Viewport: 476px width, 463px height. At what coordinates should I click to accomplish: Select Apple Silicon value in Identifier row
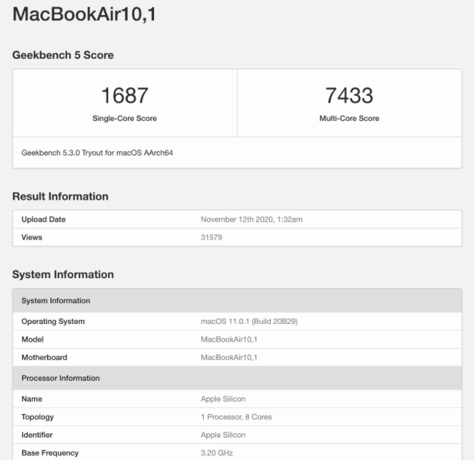[x=223, y=435]
